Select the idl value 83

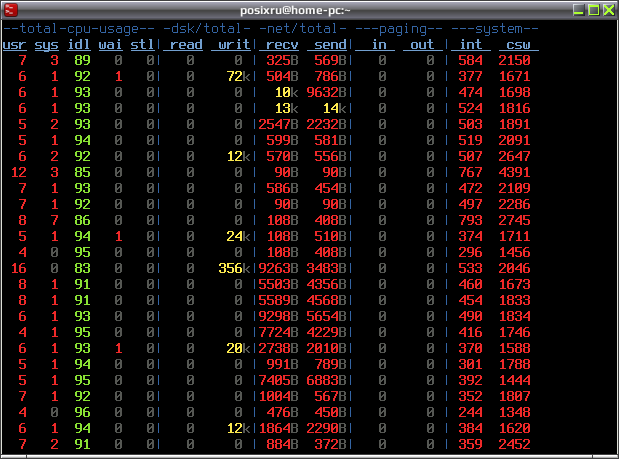click(83, 268)
